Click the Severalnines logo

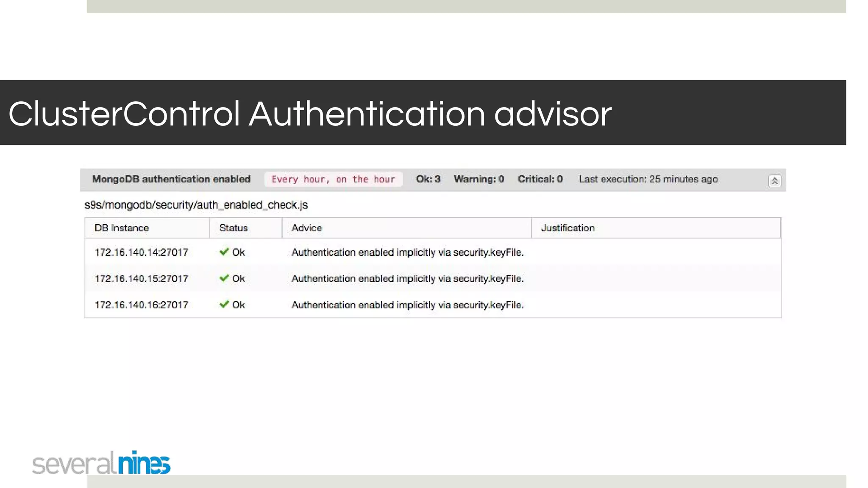101,463
